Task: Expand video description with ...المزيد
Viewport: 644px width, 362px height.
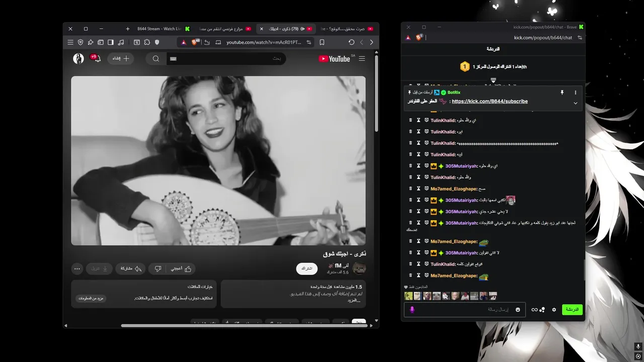Action: pyautogui.click(x=354, y=300)
